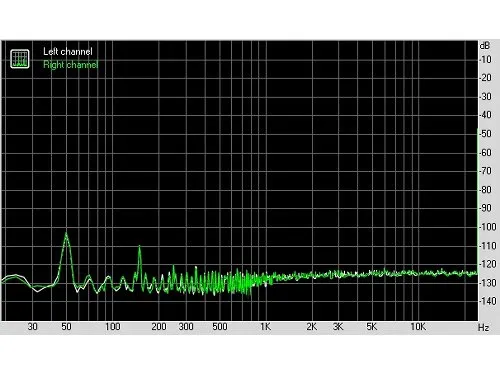Click the spectrum graph icon in the legend
The width and height of the screenshot is (500, 375).
tap(20, 59)
